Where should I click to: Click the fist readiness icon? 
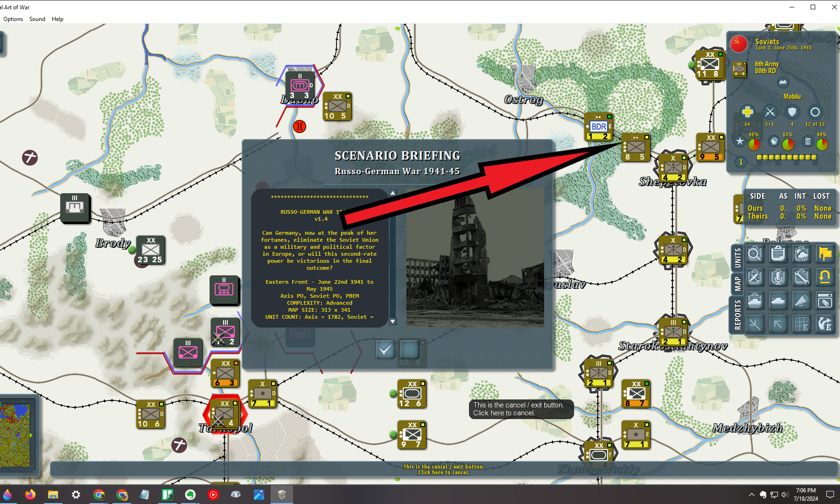coord(774,141)
